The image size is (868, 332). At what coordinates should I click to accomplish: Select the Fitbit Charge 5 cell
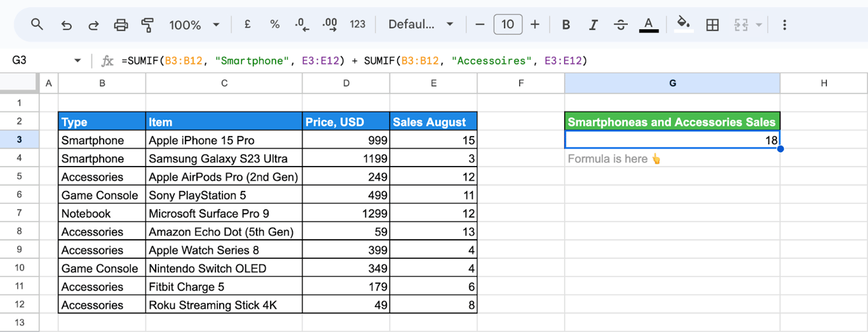pyautogui.click(x=224, y=287)
